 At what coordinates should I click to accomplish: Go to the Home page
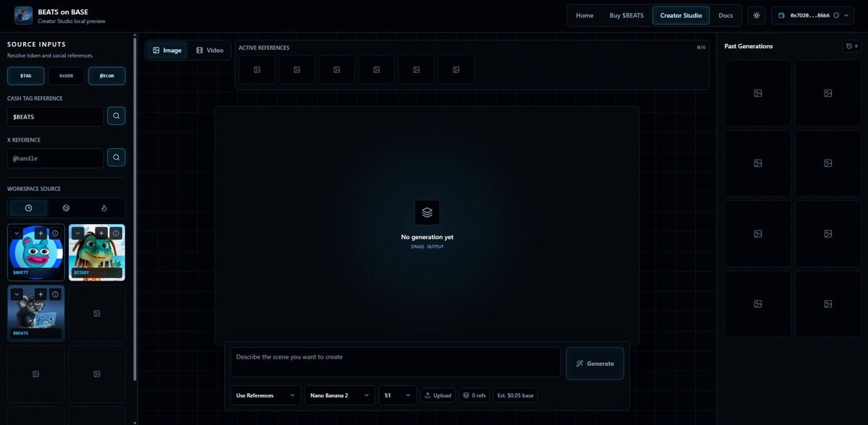point(584,15)
